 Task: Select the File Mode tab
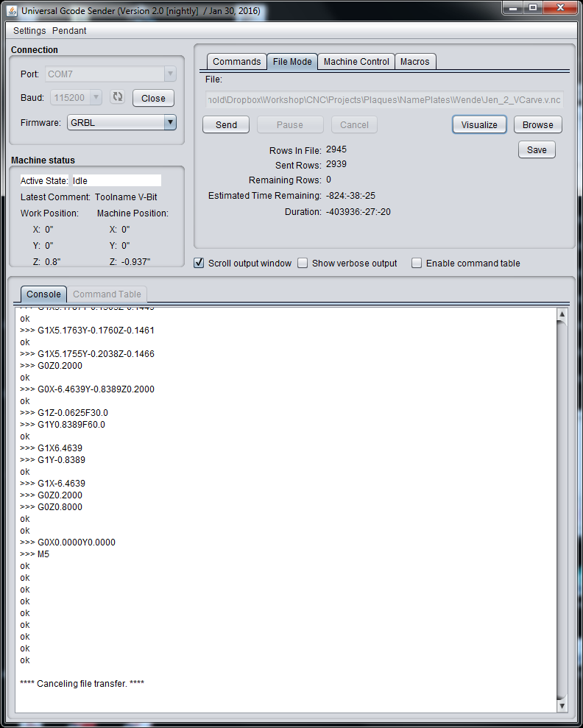pos(292,61)
